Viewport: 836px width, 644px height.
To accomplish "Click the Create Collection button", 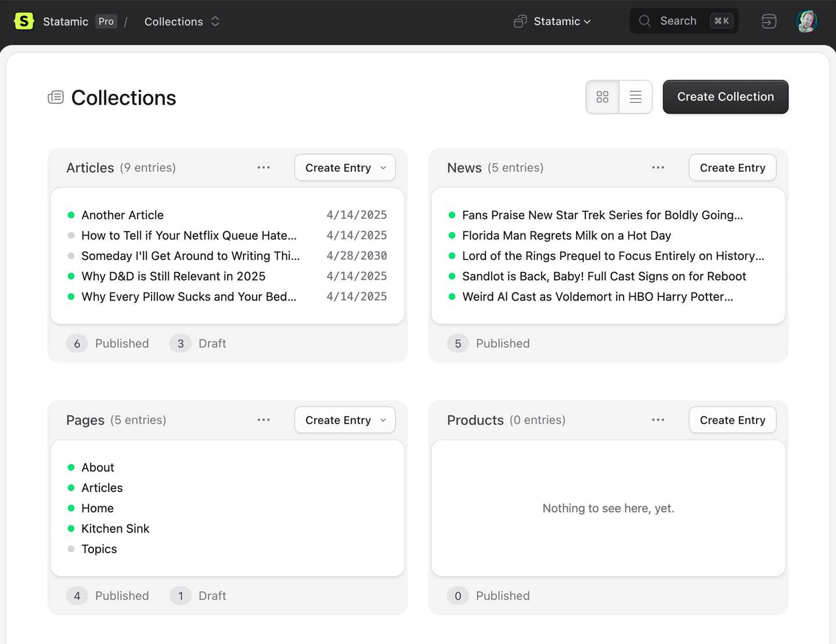I will pos(726,97).
